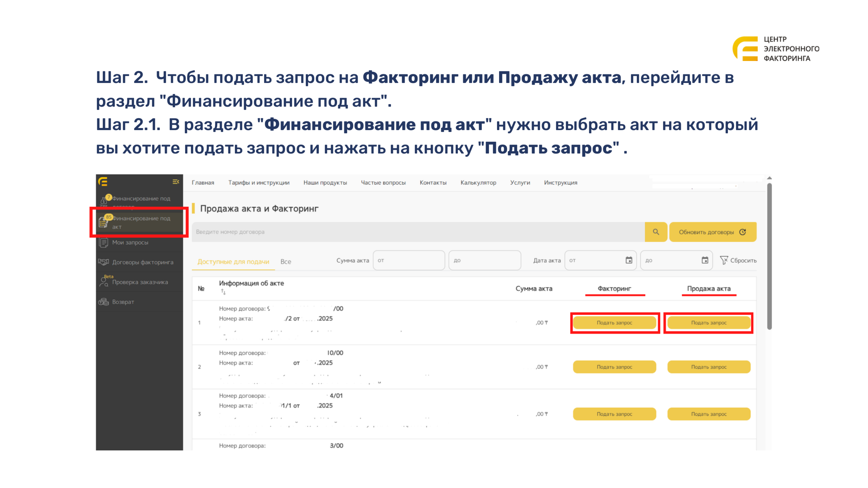Click Сумма акта от field
868x488 pixels.
coord(409,260)
